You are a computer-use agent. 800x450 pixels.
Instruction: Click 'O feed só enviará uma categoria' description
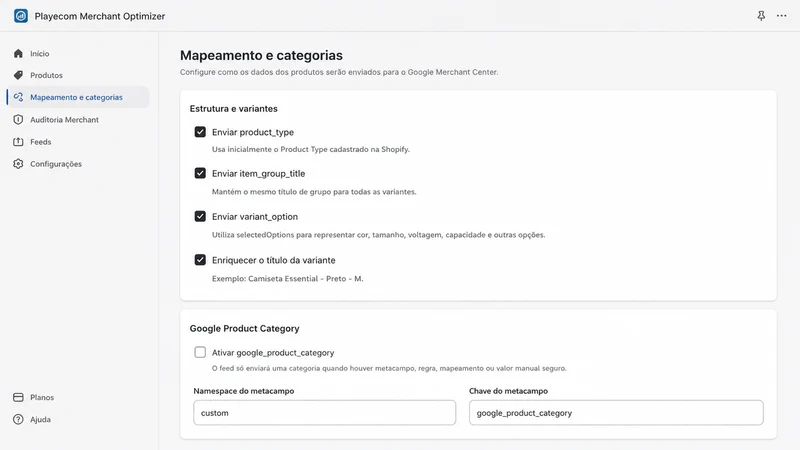click(389, 368)
